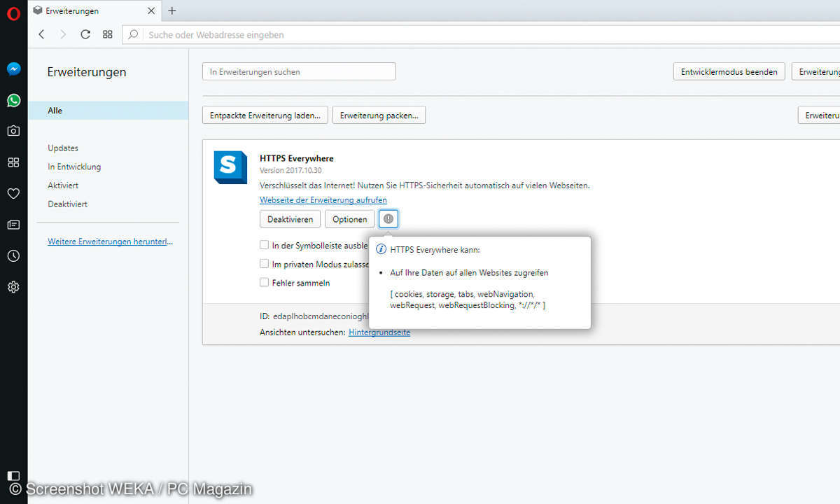The image size is (840, 504).
Task: Toggle sidebar panel at bottom left
Action: click(x=13, y=476)
